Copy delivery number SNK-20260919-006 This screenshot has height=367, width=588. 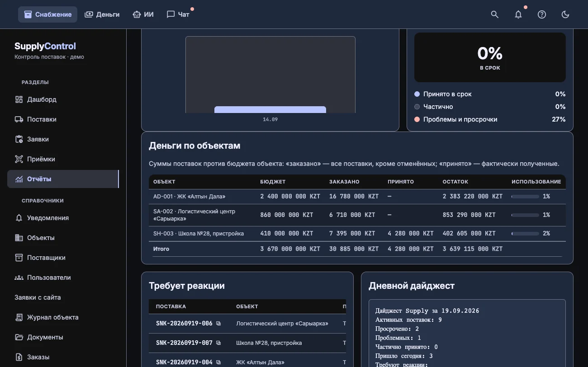coord(218,324)
